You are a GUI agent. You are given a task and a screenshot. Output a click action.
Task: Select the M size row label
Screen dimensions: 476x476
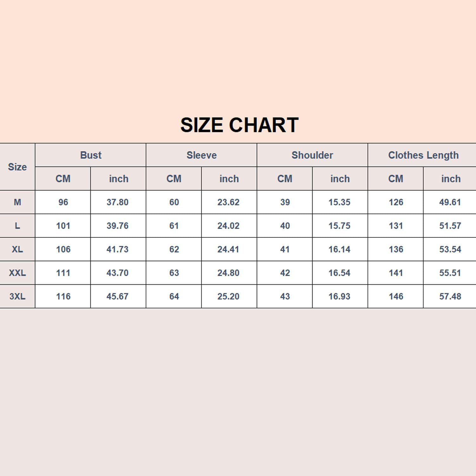[x=17, y=202]
